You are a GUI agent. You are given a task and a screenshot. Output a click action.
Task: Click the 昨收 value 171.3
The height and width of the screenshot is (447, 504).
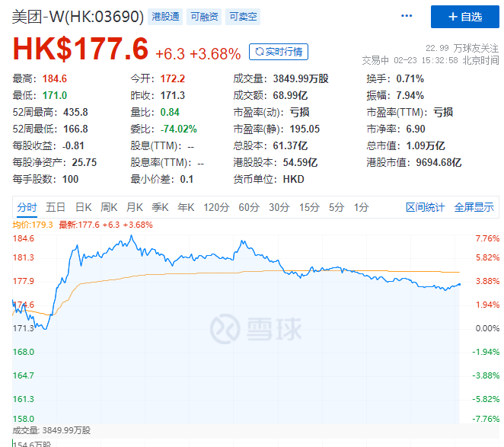click(173, 95)
